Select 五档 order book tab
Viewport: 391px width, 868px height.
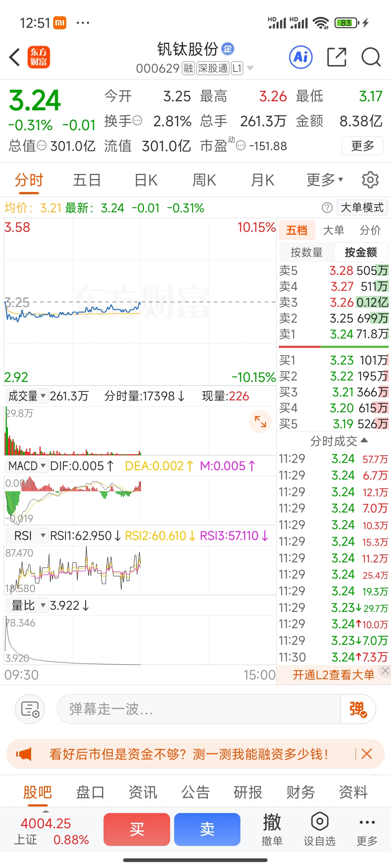pos(297,230)
